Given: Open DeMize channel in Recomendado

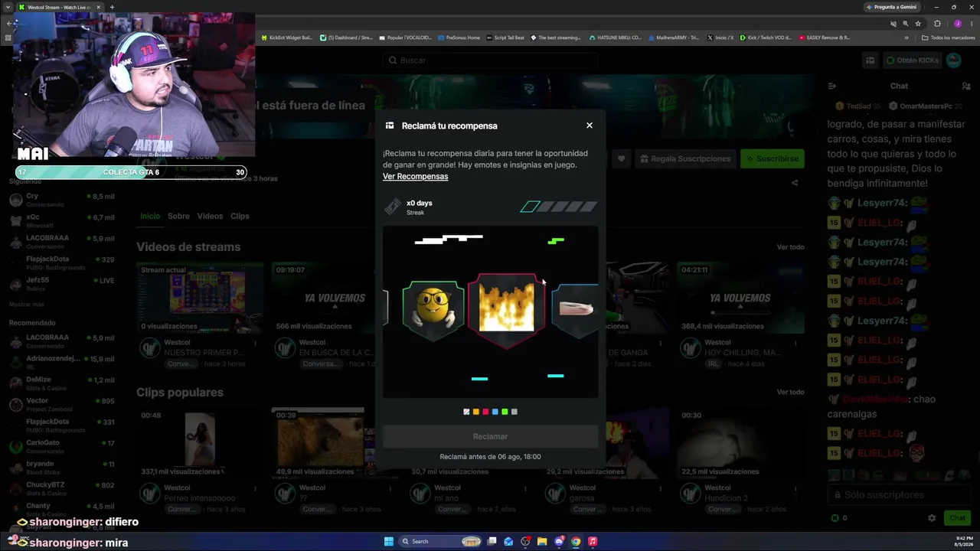Looking at the screenshot, I should pos(61,383).
